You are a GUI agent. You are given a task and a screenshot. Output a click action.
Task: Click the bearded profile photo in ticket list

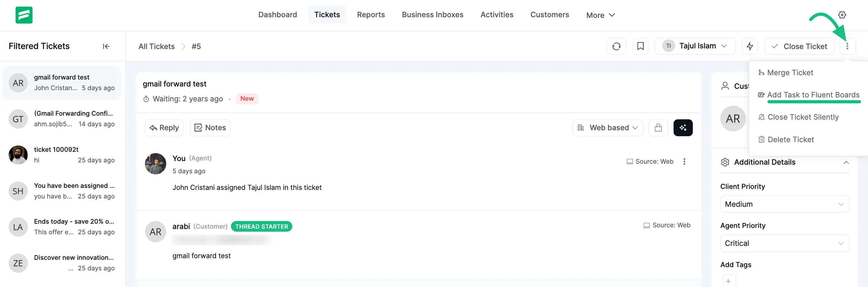click(18, 155)
